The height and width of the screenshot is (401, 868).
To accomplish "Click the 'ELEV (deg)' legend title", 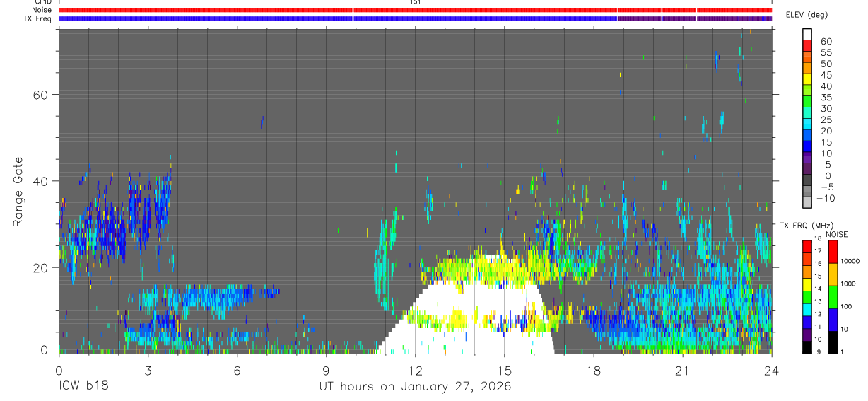I will (x=808, y=15).
